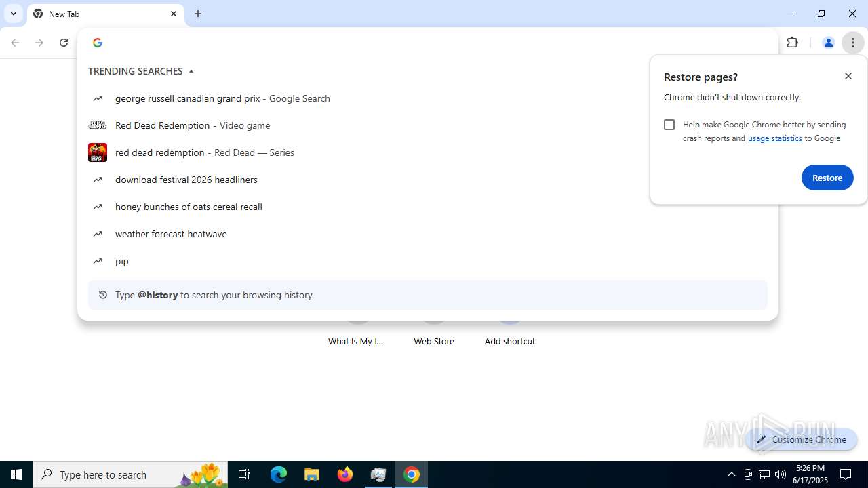Open Task View on the taskbar
The height and width of the screenshot is (488, 868).
[x=244, y=474]
